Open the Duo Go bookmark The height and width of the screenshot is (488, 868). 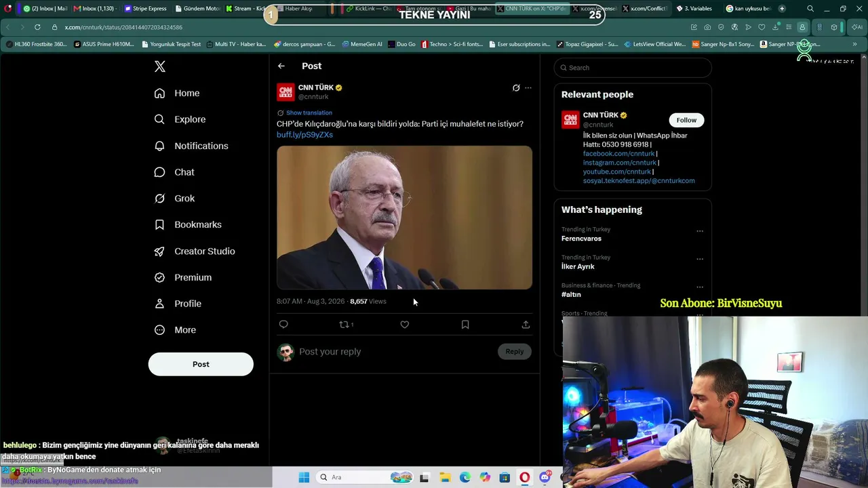[x=401, y=44]
